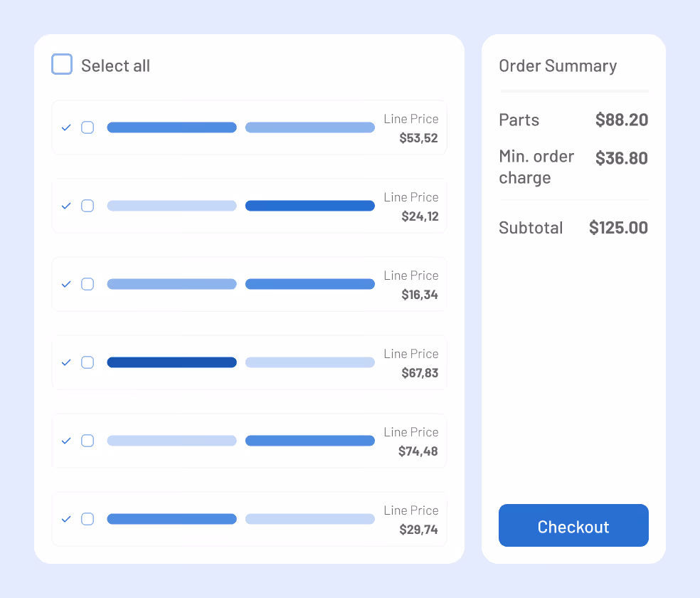Check the checkbox beside the $29,74 item
The height and width of the screenshot is (598, 700).
(87, 519)
